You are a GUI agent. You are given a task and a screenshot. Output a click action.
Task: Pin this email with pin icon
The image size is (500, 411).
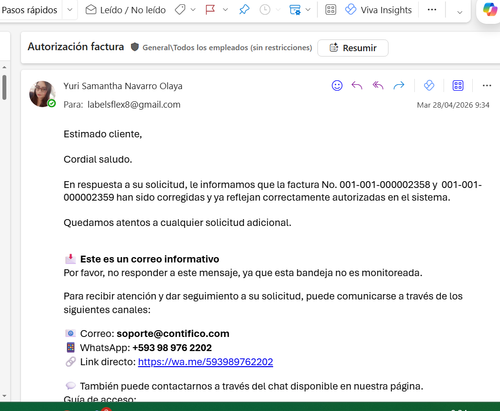click(244, 10)
